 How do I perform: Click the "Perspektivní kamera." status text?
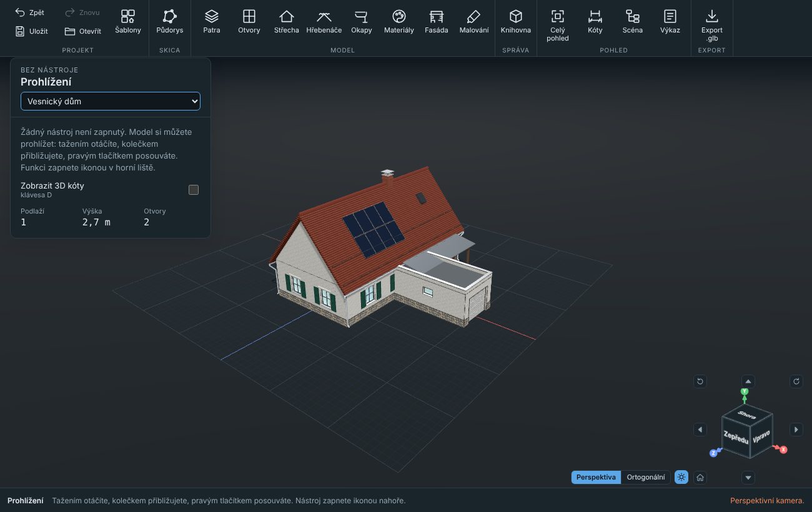[x=767, y=501]
